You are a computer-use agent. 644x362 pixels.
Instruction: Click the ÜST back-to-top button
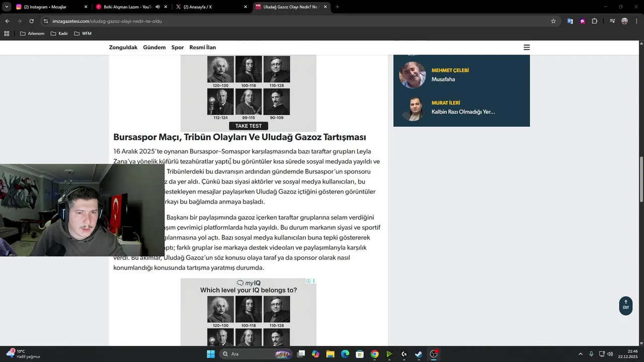tap(625, 305)
